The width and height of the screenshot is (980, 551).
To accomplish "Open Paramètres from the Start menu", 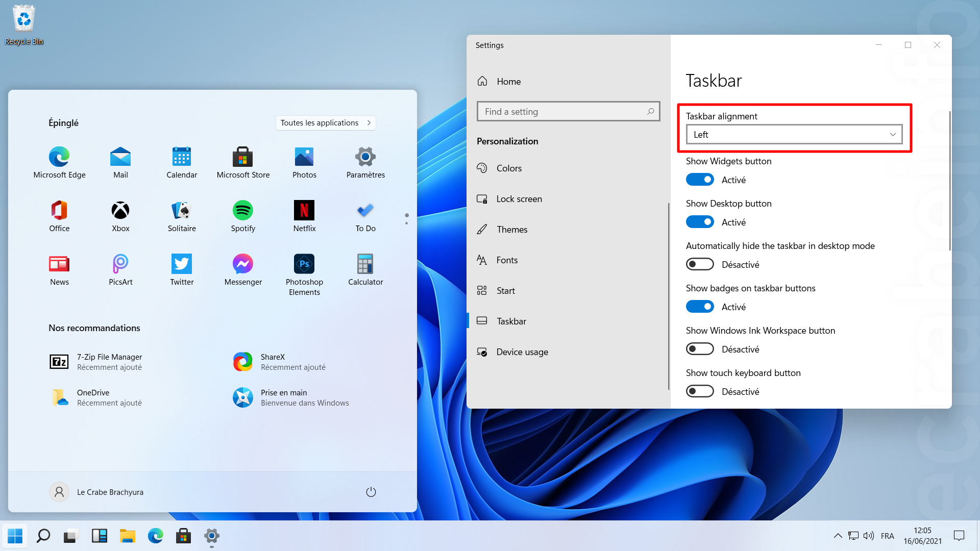I will pyautogui.click(x=365, y=163).
